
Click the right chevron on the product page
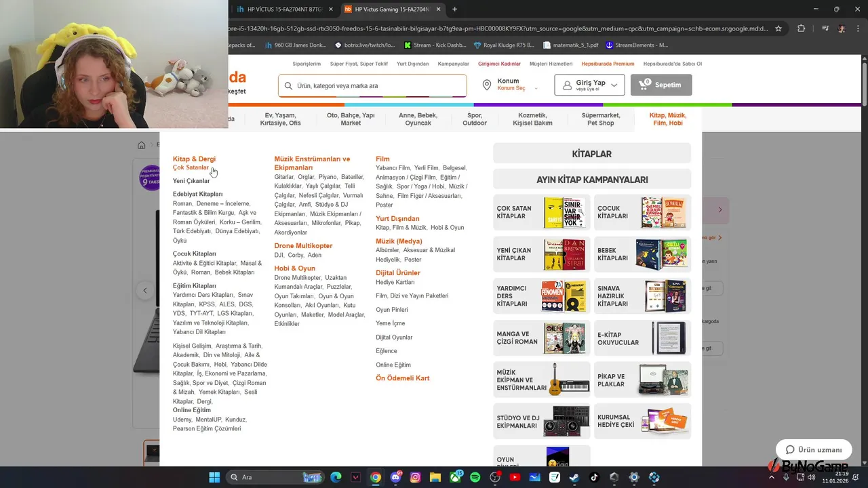[x=720, y=210]
